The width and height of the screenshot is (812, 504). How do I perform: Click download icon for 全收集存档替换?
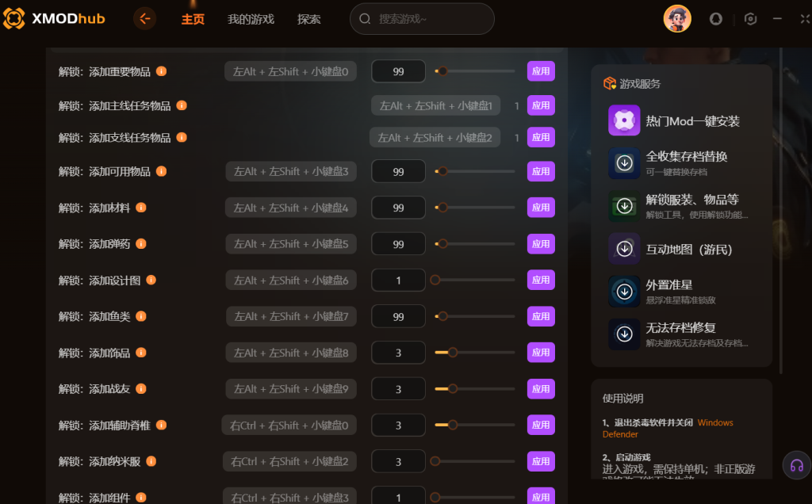[624, 163]
